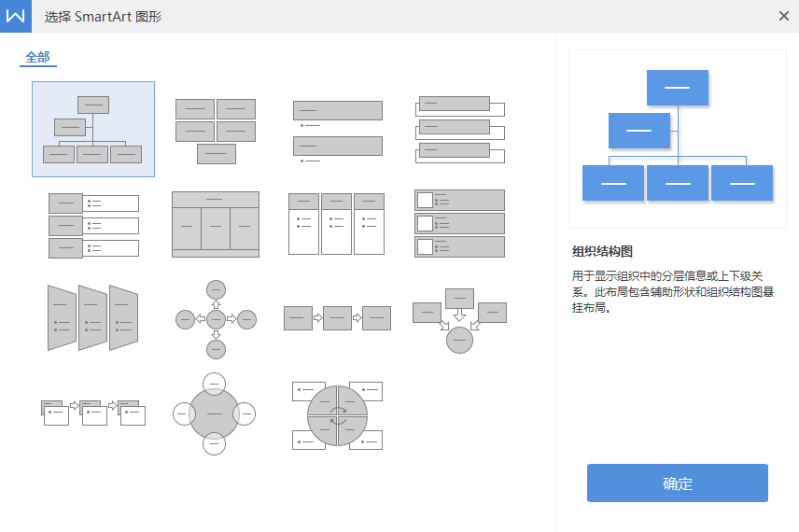The image size is (799, 532).
Task: Pick the vertical box list layout
Action: tap(459, 130)
